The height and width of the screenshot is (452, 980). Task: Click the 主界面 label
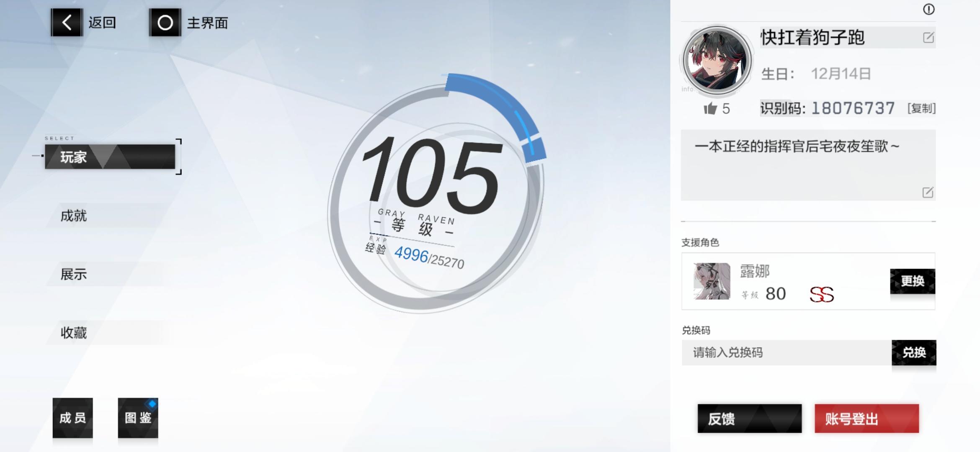207,23
